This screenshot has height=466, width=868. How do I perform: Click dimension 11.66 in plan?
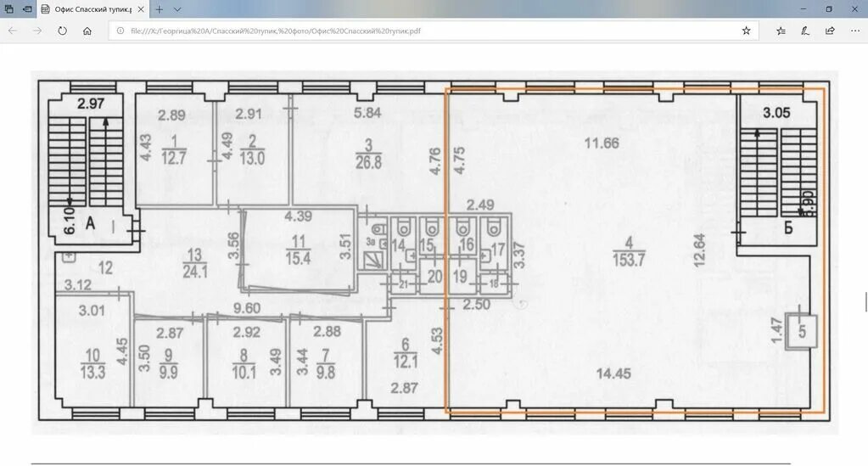602,143
